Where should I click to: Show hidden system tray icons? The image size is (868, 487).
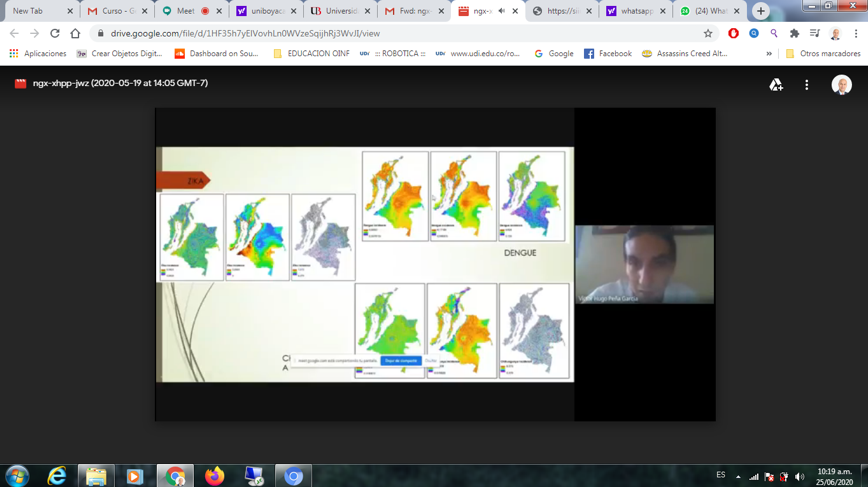tap(738, 476)
